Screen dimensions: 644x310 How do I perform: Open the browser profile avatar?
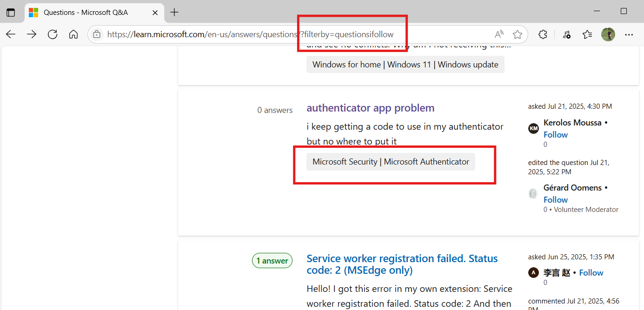point(608,34)
